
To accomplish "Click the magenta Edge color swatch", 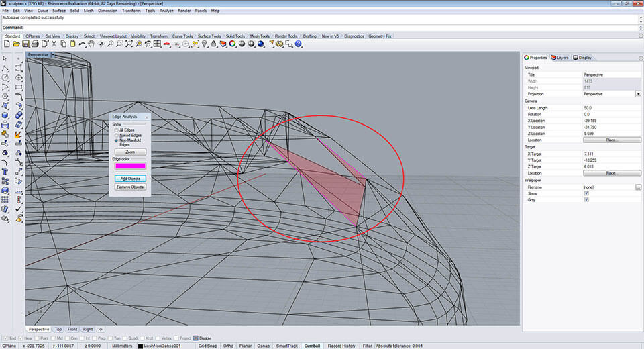I will tap(130, 166).
